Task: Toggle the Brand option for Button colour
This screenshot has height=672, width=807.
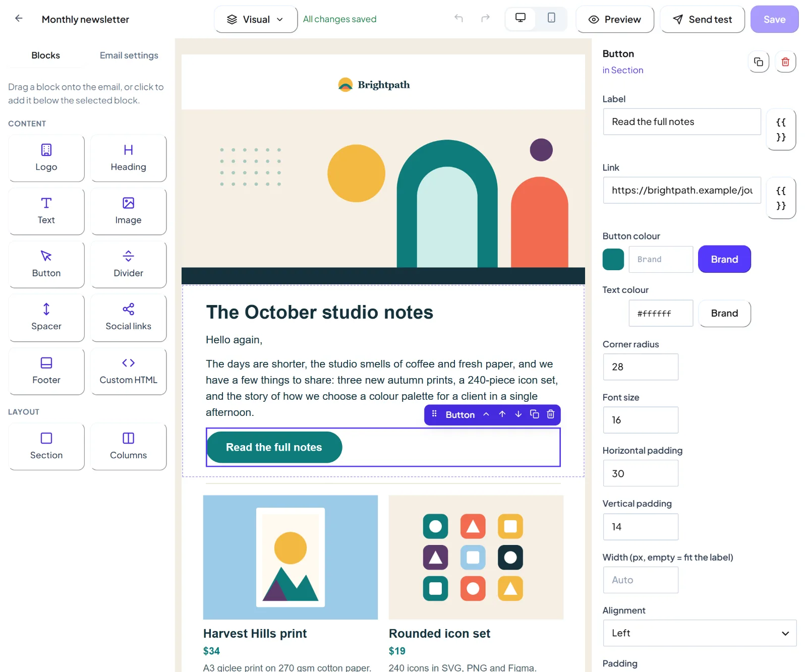Action: (x=724, y=259)
